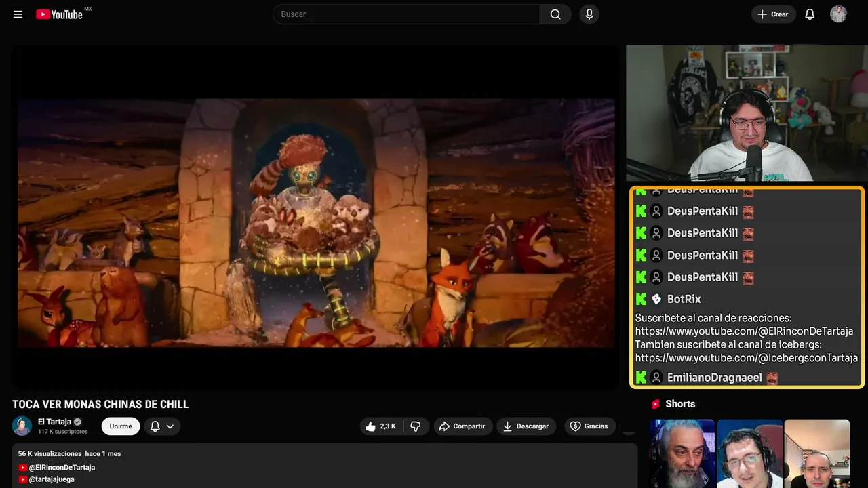Image resolution: width=868 pixels, height=488 pixels.
Task: Click the red Shorts logo icon
Action: pyautogui.click(x=656, y=404)
